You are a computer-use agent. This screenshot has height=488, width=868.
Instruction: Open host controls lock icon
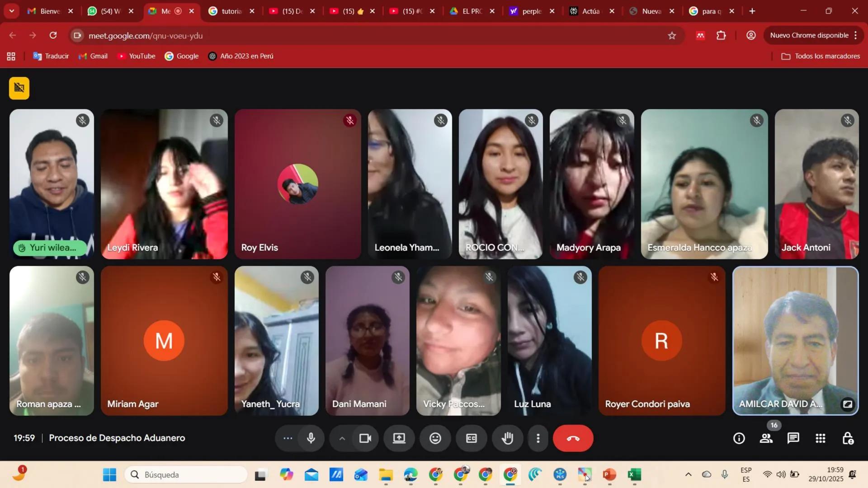[848, 438]
